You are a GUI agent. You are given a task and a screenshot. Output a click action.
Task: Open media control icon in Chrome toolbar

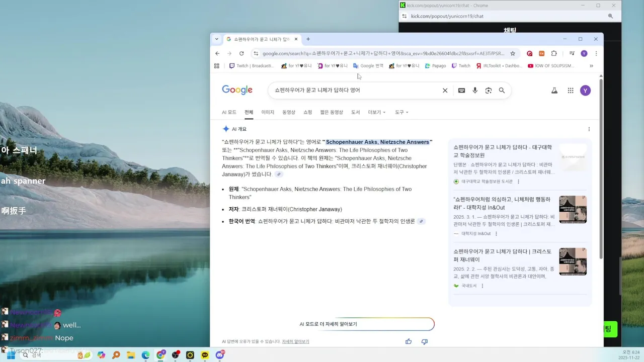click(572, 53)
